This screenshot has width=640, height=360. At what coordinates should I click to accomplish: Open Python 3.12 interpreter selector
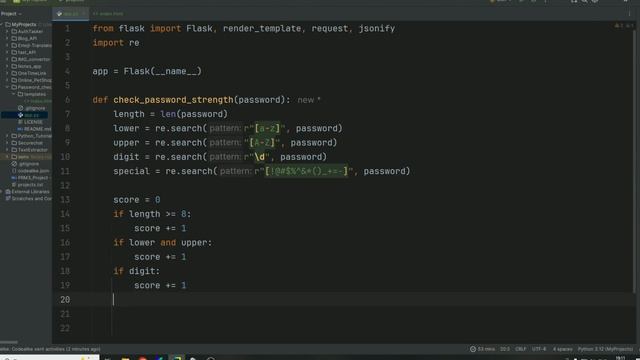[x=605, y=349]
